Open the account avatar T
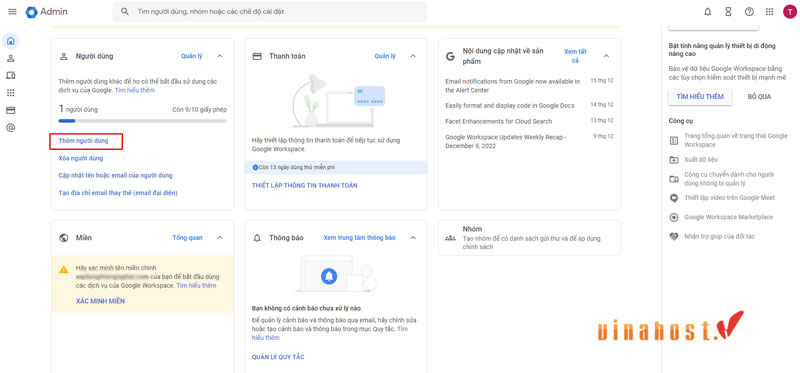This screenshot has width=800, height=373. coord(789,12)
